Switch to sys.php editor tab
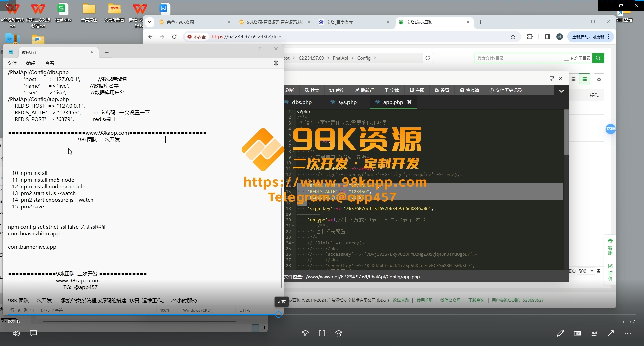Screen dimensions: 644x346 [347, 102]
